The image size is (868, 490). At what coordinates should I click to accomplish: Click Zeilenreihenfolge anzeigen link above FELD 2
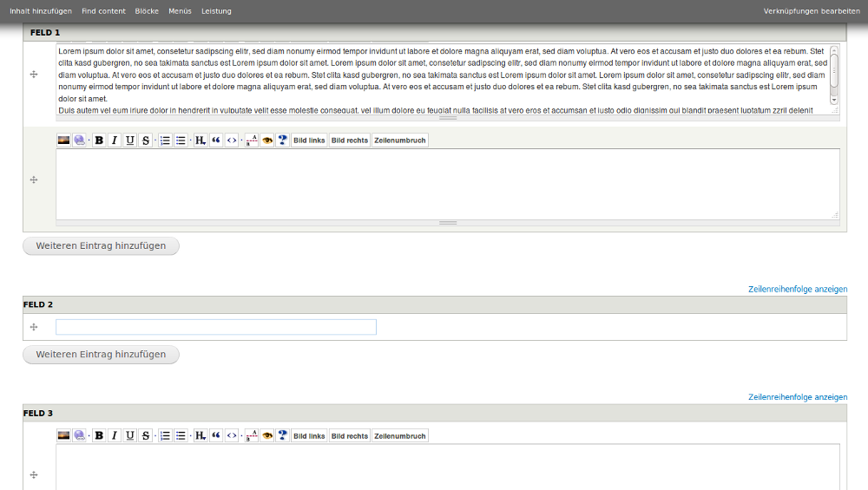point(797,289)
